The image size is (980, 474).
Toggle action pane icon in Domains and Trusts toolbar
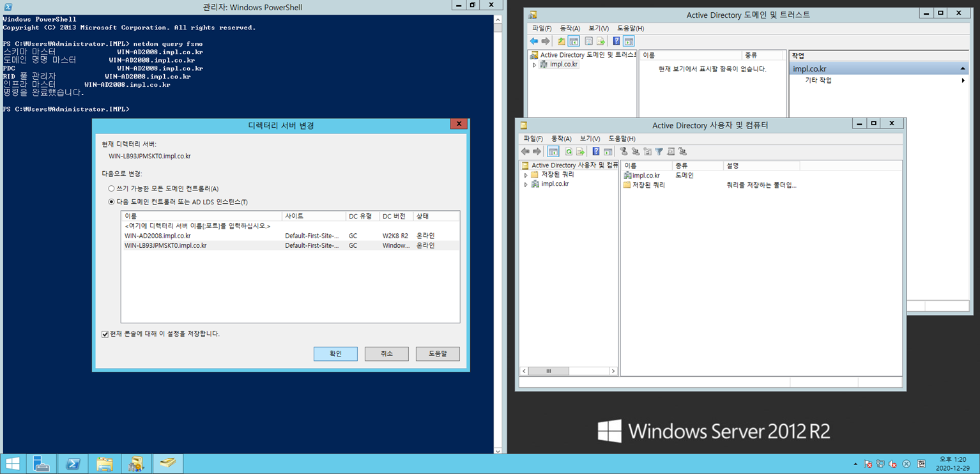point(629,42)
